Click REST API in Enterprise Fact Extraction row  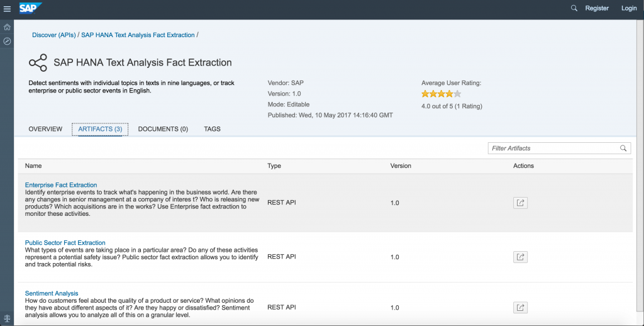coord(282,203)
